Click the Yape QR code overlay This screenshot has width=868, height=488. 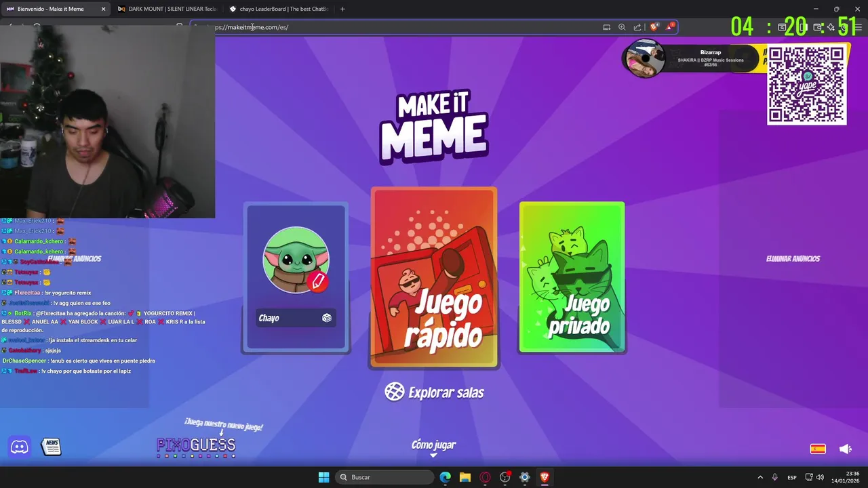[806, 85]
